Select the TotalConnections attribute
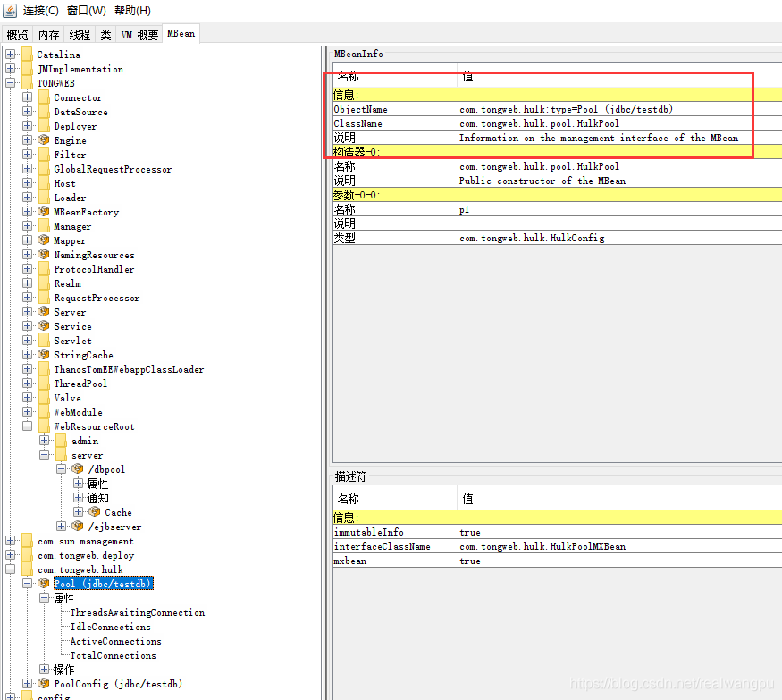Image resolution: width=782 pixels, height=700 pixels. [x=112, y=655]
